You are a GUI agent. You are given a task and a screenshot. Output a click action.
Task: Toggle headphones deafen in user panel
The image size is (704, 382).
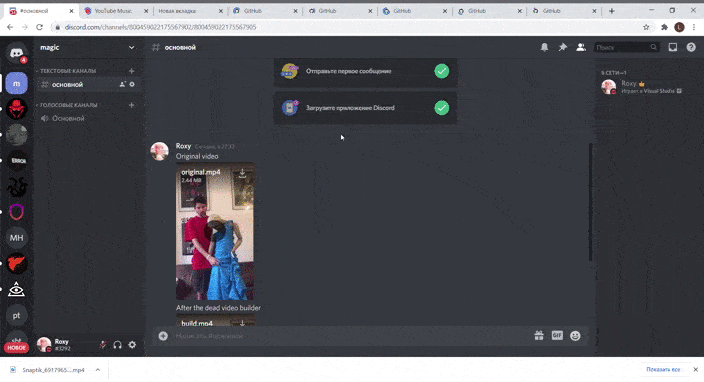[x=118, y=345]
